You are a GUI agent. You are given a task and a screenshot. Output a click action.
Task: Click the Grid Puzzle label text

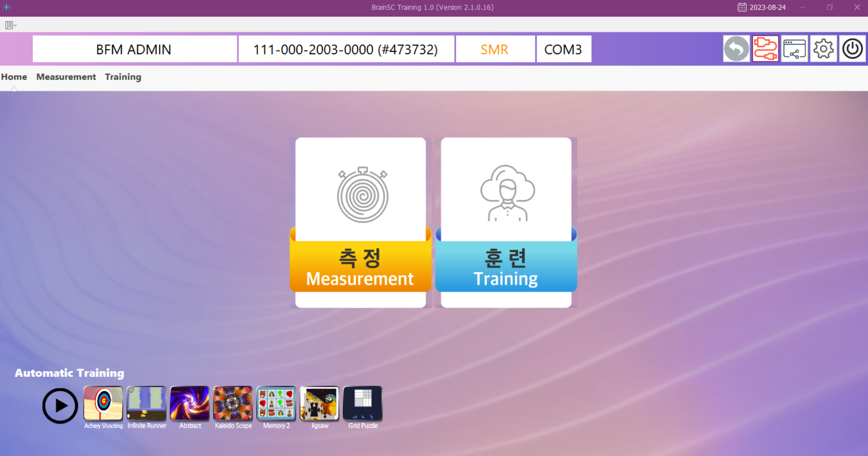click(363, 426)
